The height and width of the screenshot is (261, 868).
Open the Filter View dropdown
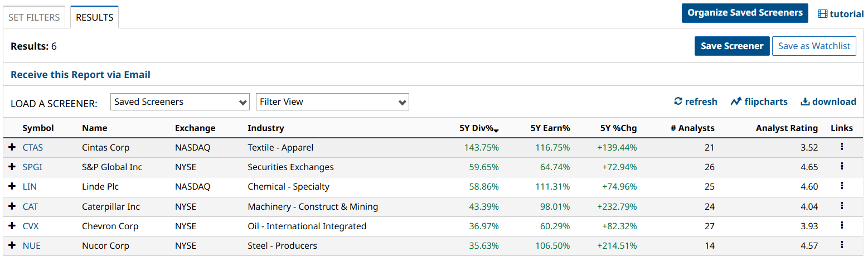[x=332, y=102]
